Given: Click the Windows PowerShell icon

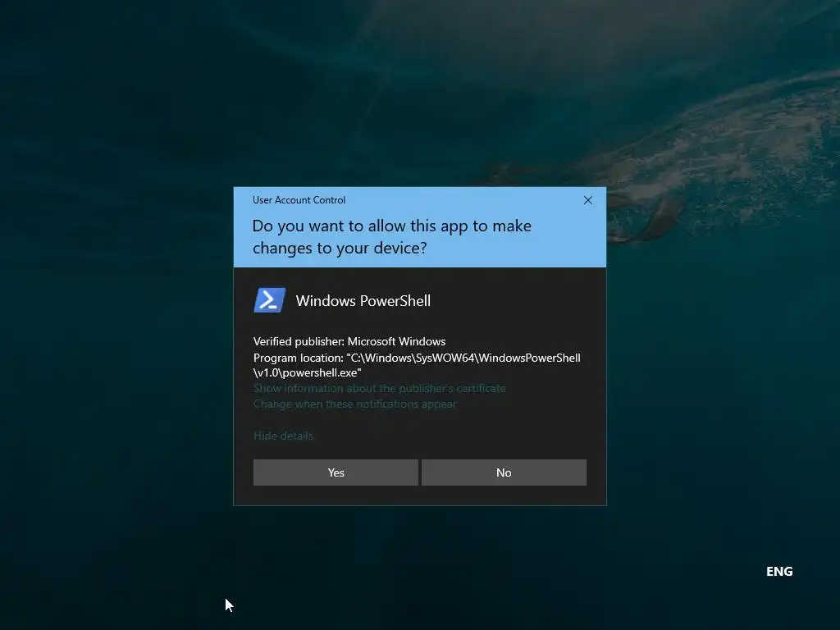Looking at the screenshot, I should 269,300.
